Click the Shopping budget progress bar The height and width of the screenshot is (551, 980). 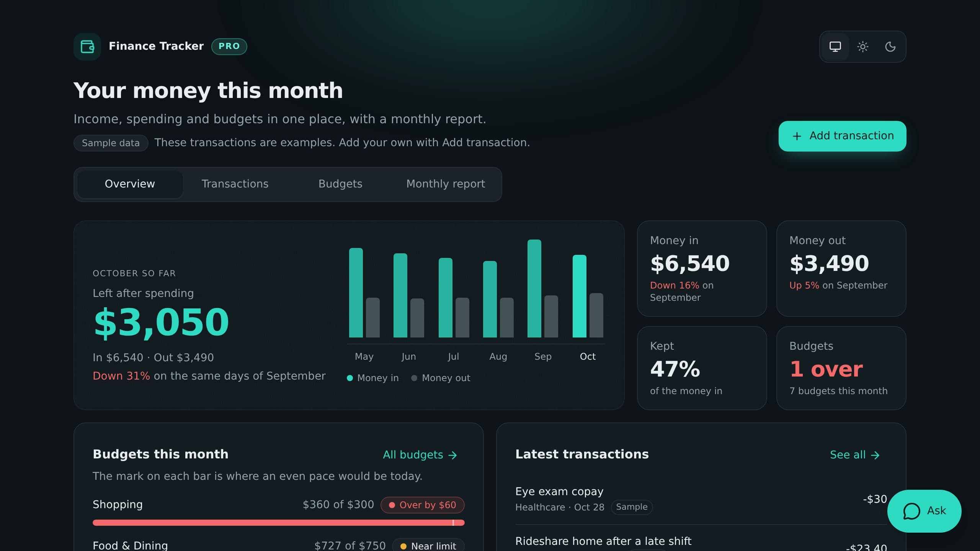click(278, 523)
